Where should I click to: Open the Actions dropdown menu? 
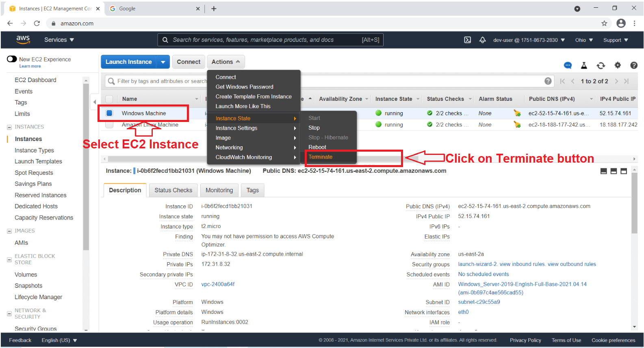[226, 62]
